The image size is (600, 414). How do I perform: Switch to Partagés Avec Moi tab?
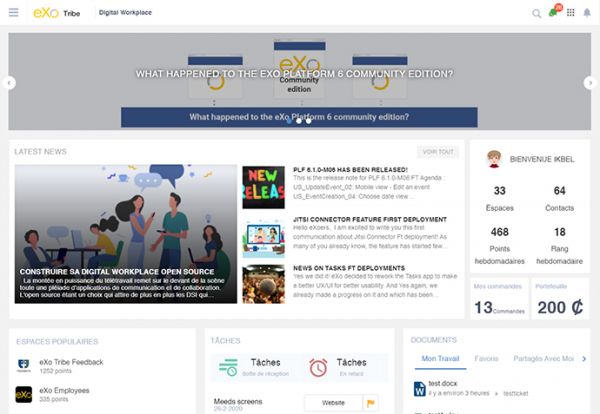coord(543,359)
